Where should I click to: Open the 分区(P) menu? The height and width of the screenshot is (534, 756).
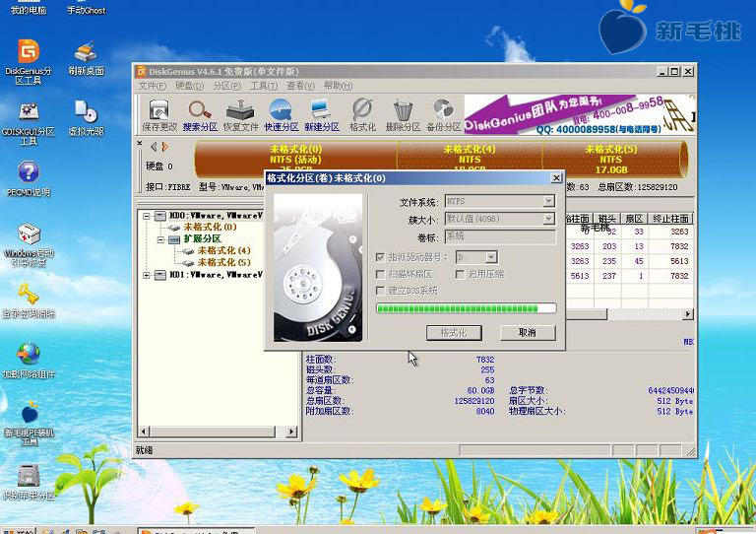pos(226,86)
